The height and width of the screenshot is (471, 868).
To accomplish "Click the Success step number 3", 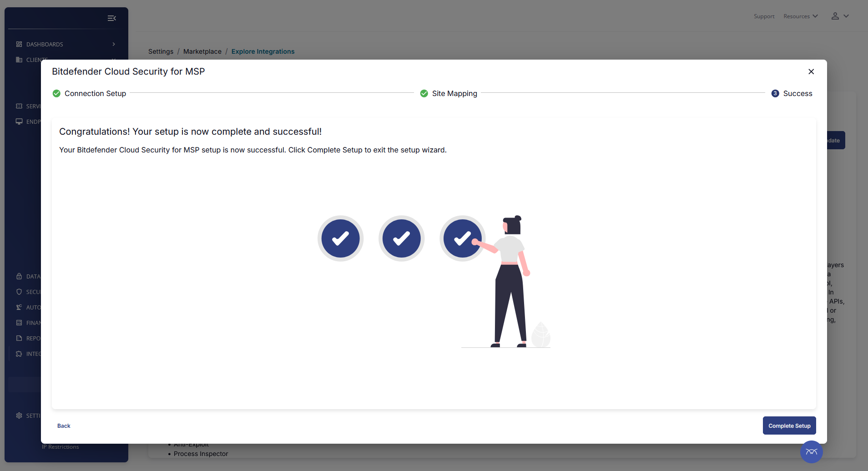I will [x=775, y=93].
